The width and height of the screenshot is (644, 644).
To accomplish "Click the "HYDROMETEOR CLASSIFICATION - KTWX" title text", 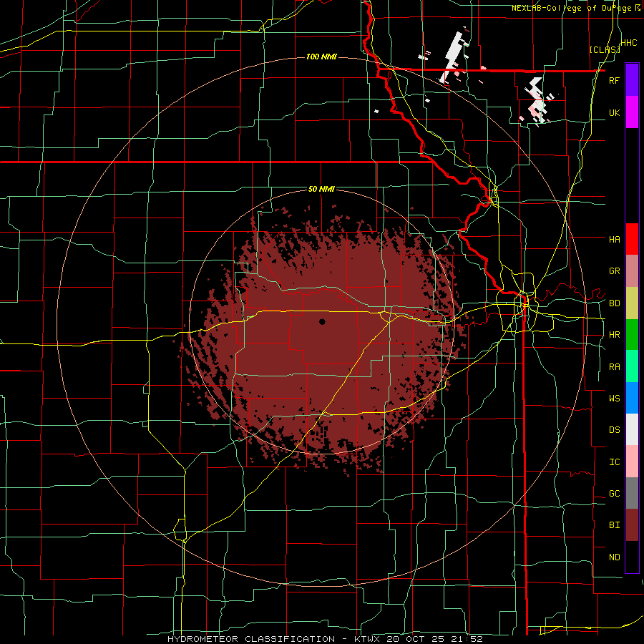I will pyautogui.click(x=275, y=639).
